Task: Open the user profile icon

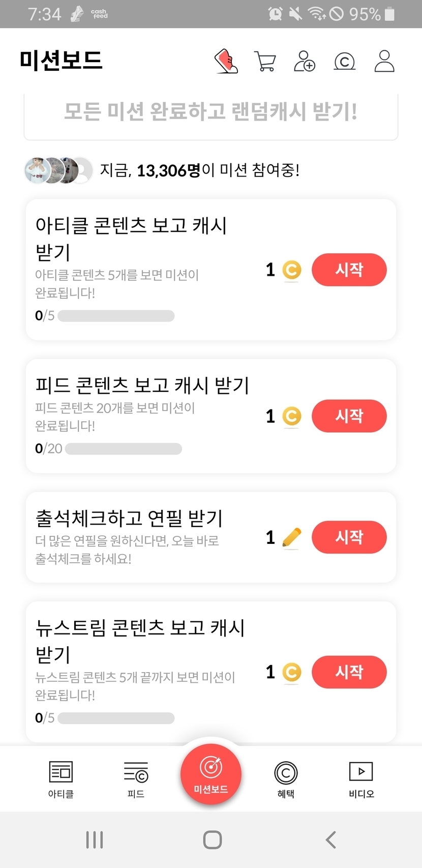Action: pos(384,62)
